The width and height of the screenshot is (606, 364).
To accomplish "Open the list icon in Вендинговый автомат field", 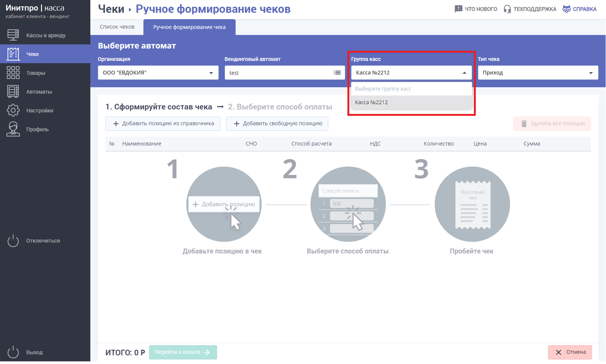I will click(337, 73).
